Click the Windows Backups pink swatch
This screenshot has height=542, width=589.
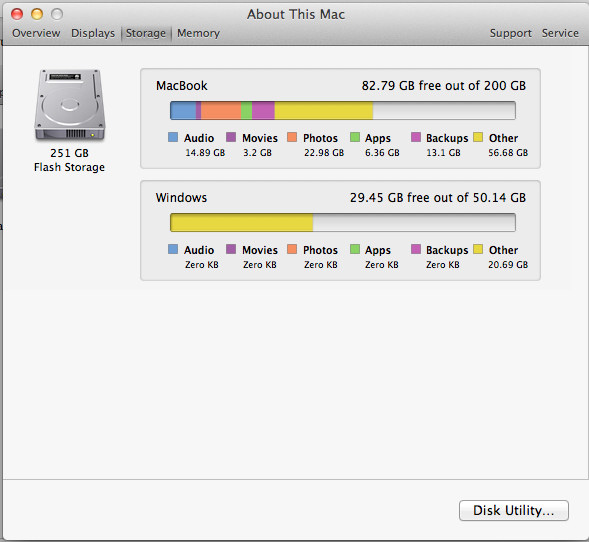point(416,249)
